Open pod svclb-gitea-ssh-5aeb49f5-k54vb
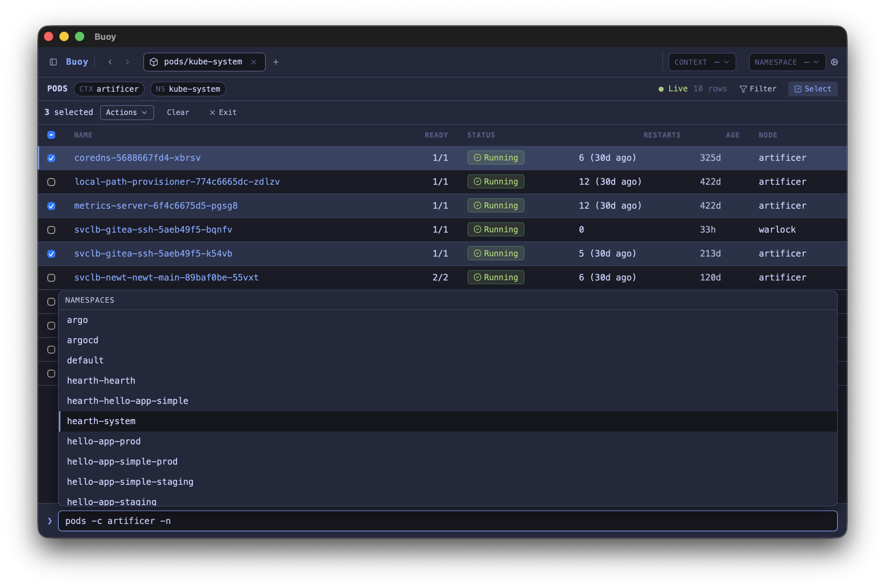The height and width of the screenshot is (588, 885). 153,254
